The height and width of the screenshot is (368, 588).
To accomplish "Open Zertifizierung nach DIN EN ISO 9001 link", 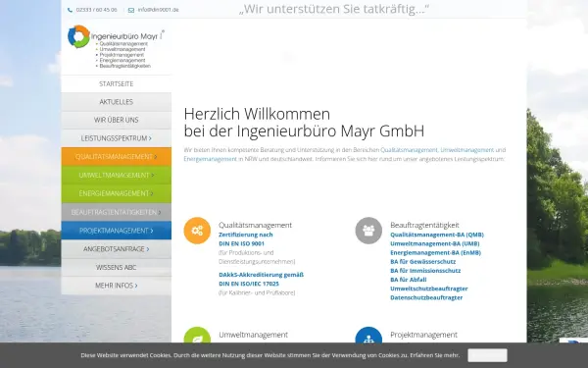I will point(246,239).
